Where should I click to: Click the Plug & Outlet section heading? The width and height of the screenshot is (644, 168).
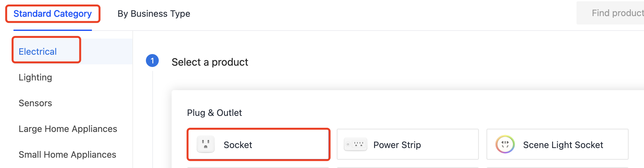point(214,113)
